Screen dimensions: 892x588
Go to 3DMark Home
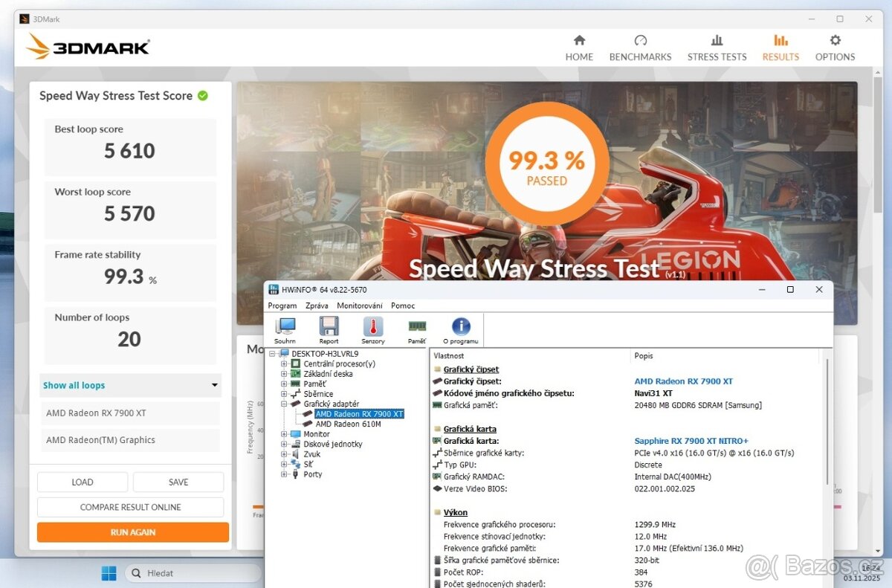coord(579,48)
